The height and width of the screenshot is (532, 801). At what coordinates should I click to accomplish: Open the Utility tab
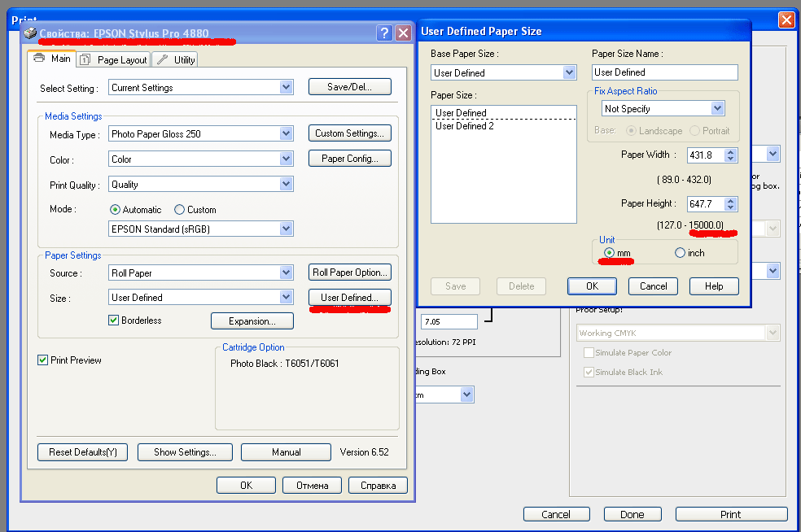click(175, 59)
